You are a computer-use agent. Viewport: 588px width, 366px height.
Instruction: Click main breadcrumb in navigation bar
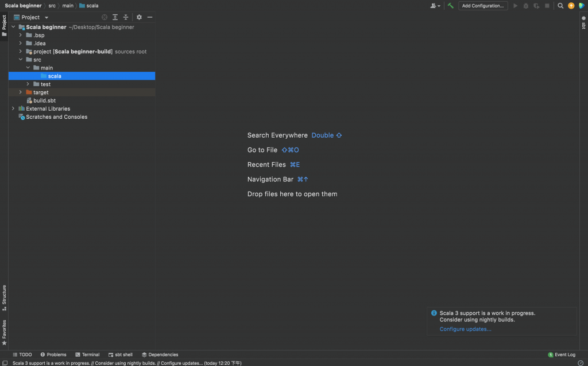[68, 6]
